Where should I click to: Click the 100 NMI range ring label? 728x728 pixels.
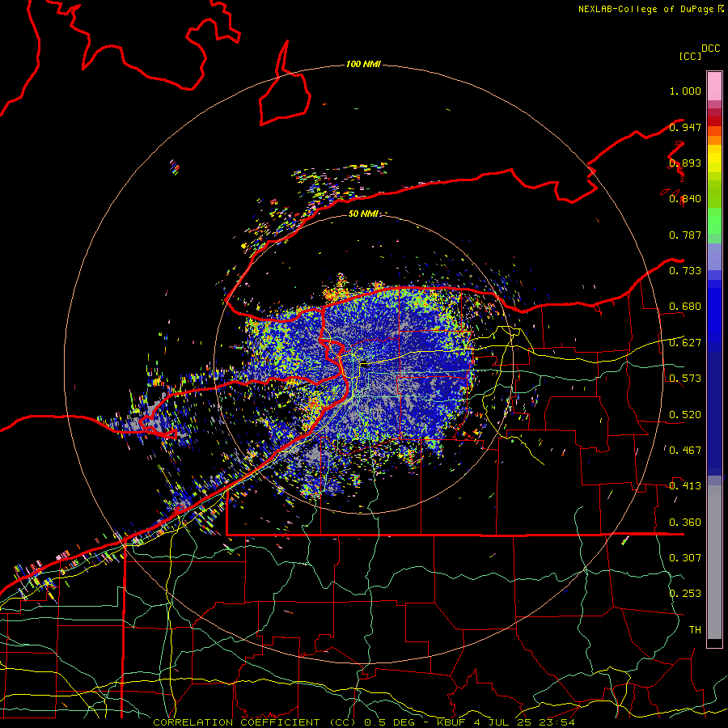[x=363, y=64]
